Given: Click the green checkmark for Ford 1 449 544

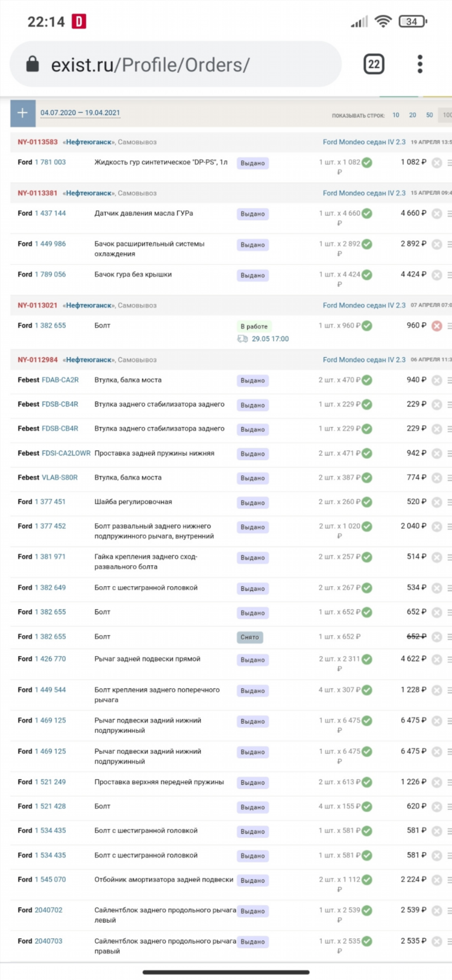Looking at the screenshot, I should (367, 690).
